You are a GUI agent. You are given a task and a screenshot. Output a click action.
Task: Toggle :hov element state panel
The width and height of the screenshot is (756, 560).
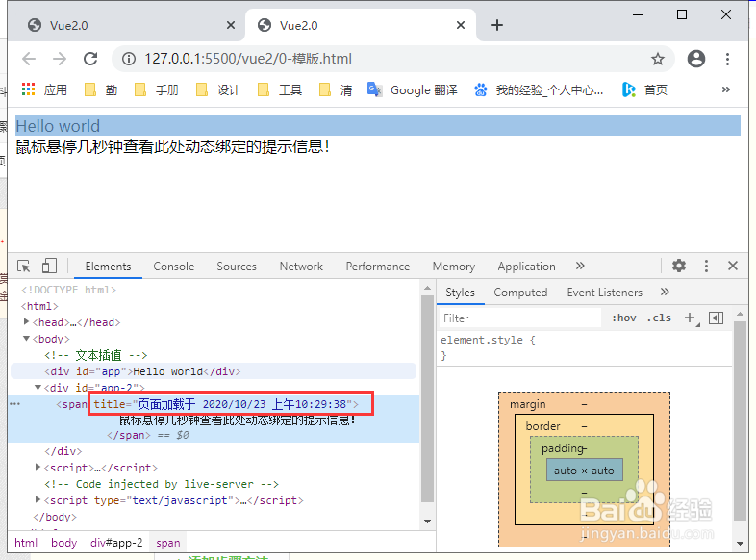pyautogui.click(x=624, y=318)
